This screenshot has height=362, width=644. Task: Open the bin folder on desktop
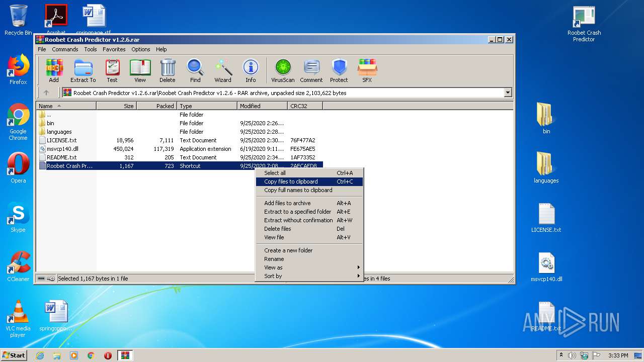[546, 118]
